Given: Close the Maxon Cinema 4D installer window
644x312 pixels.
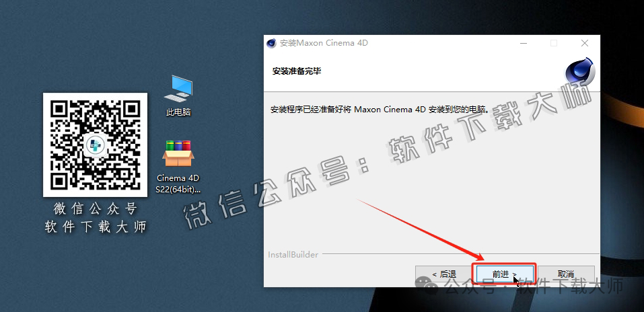Looking at the screenshot, I should click(x=585, y=43).
